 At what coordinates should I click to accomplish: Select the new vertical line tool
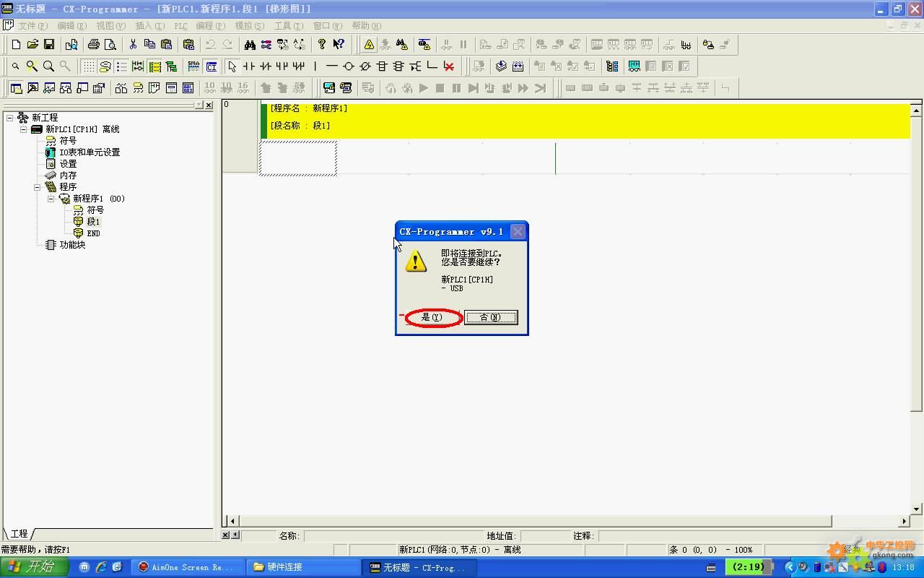point(315,66)
